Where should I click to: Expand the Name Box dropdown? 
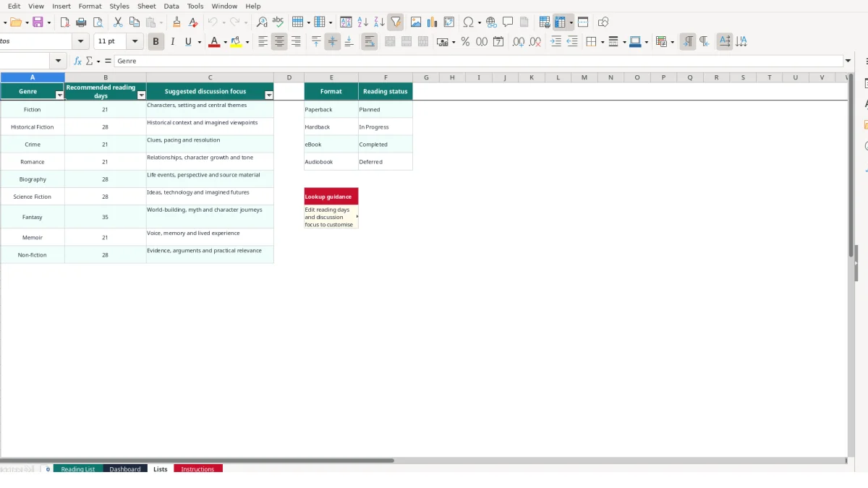coord(59,61)
